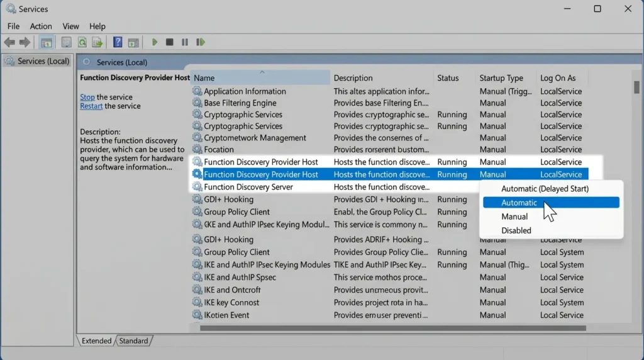Image resolution: width=644 pixels, height=360 pixels.
Task: Select GDI+ Hooking row with ADRIF+ description
Action: click(228, 239)
